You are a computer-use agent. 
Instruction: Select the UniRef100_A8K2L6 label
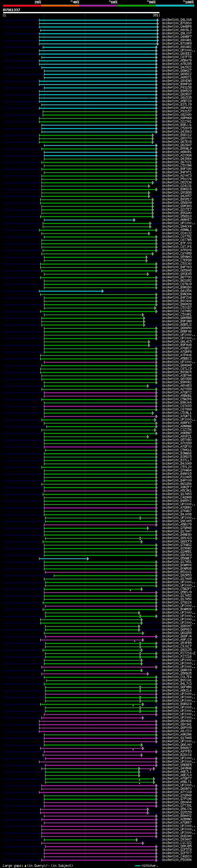click(177, 690)
